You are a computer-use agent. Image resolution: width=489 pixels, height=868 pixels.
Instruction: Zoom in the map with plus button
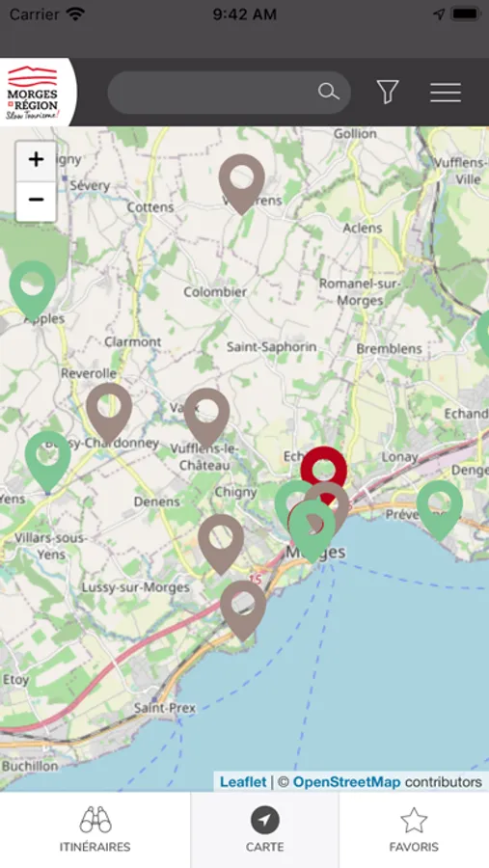(36, 160)
